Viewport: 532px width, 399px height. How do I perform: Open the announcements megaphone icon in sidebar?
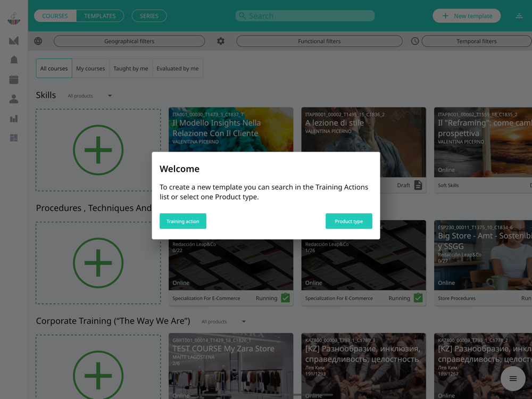pyautogui.click(x=14, y=41)
